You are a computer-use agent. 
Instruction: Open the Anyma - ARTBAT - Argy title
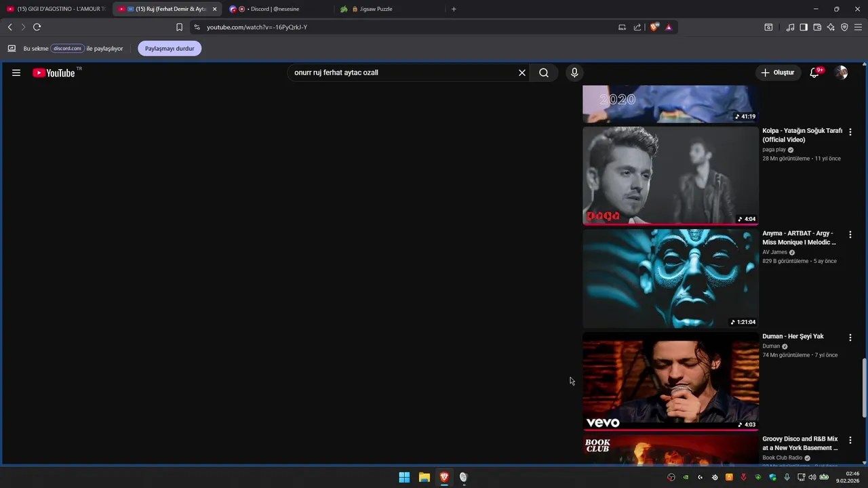click(x=800, y=238)
